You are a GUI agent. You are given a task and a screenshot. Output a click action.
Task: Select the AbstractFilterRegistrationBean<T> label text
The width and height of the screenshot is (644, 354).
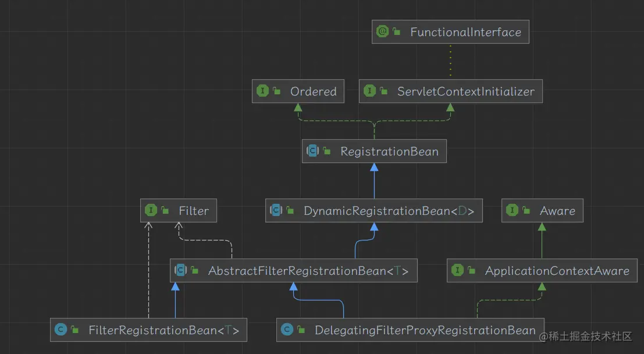pos(308,271)
